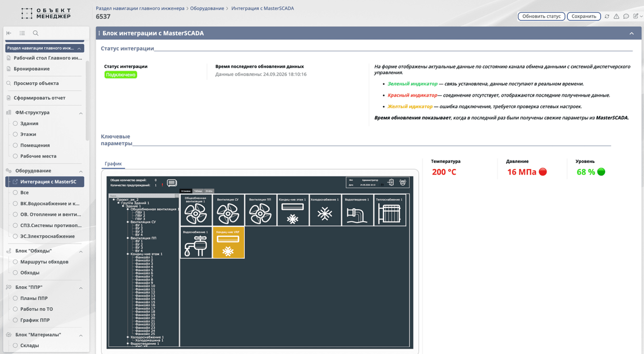
Task: Select the Рабочие места radio item
Action: tap(15, 156)
